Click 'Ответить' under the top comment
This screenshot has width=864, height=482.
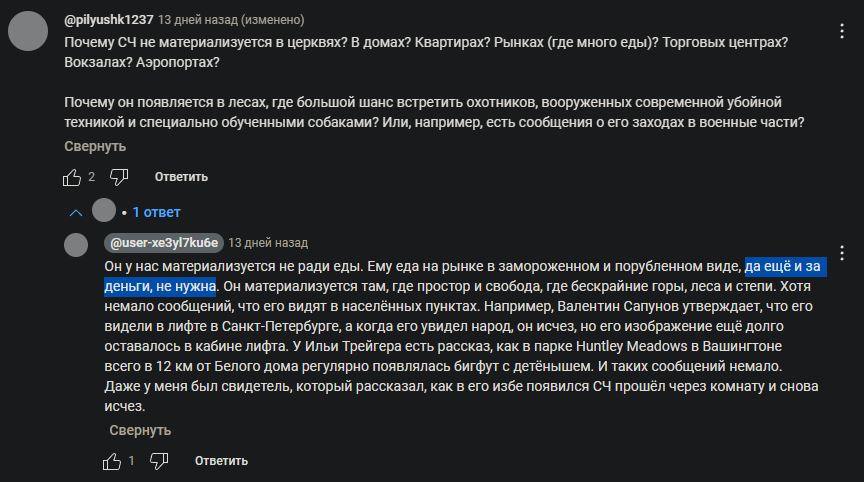click(x=181, y=177)
